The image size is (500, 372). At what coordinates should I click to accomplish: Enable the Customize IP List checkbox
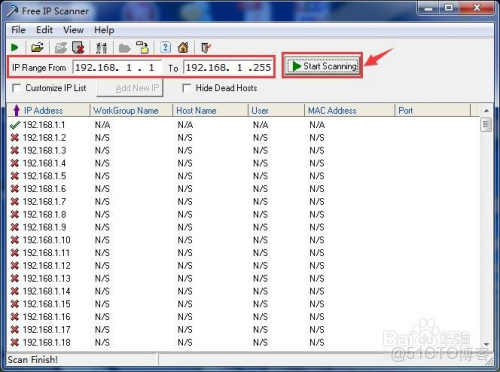[x=16, y=88]
